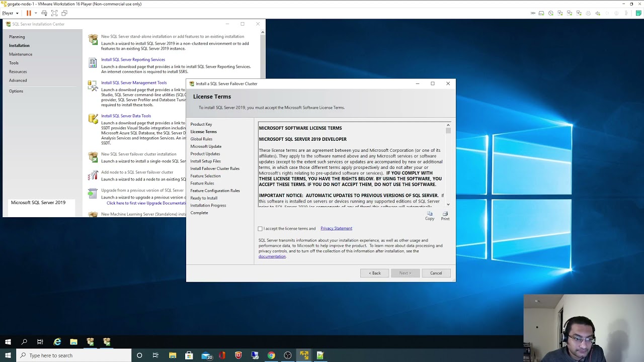
Task: Pause the VM with VMware pause button
Action: click(29, 13)
